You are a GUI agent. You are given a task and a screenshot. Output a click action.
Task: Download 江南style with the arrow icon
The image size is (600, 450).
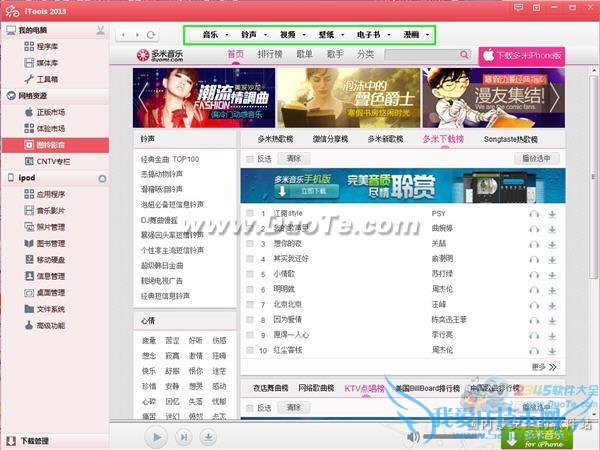click(x=552, y=214)
